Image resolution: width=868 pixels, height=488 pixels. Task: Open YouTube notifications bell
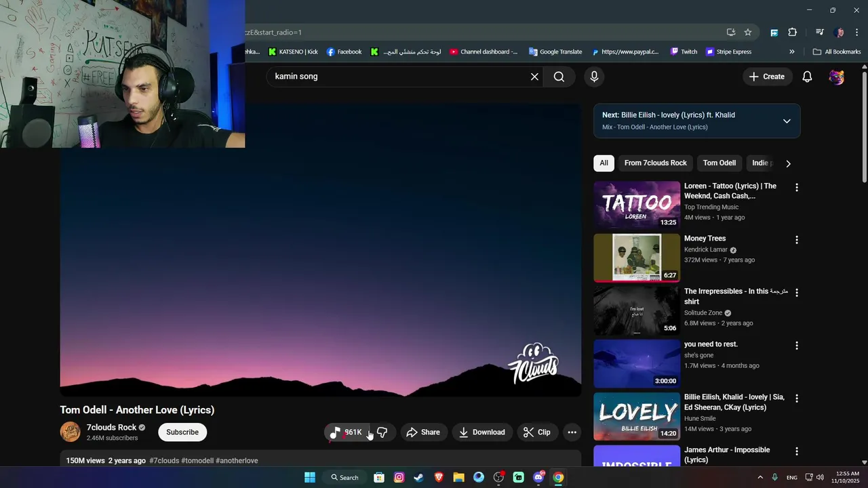coord(807,77)
